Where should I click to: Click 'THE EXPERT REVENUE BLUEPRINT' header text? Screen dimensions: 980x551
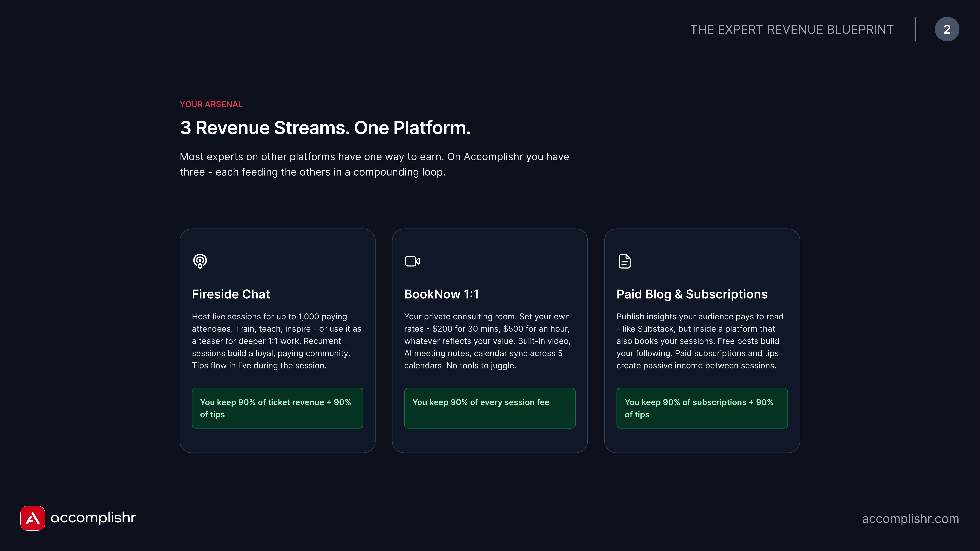point(792,29)
